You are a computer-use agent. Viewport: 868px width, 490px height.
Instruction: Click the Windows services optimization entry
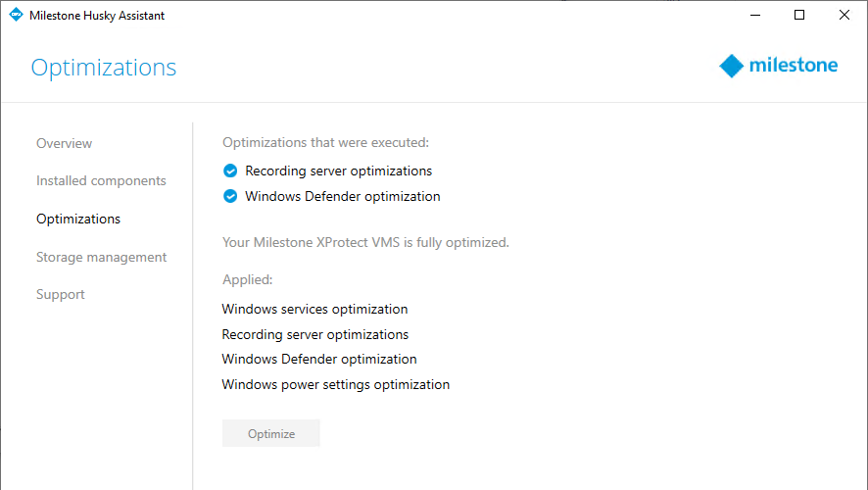point(314,309)
